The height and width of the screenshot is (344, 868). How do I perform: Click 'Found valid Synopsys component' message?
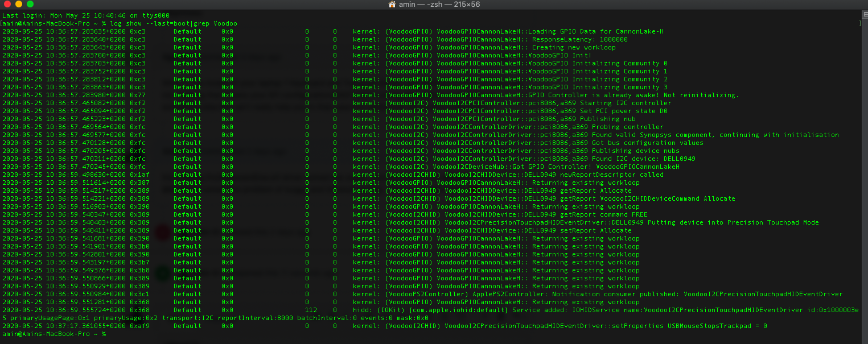point(652,135)
